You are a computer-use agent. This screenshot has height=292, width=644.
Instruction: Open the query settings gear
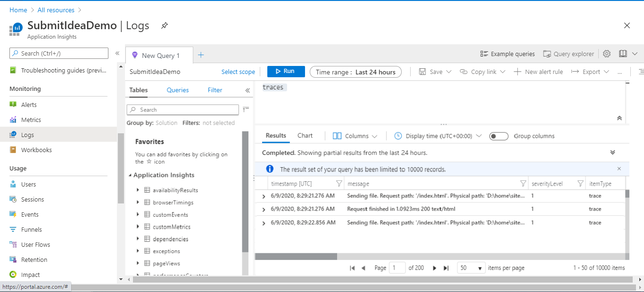pos(607,54)
